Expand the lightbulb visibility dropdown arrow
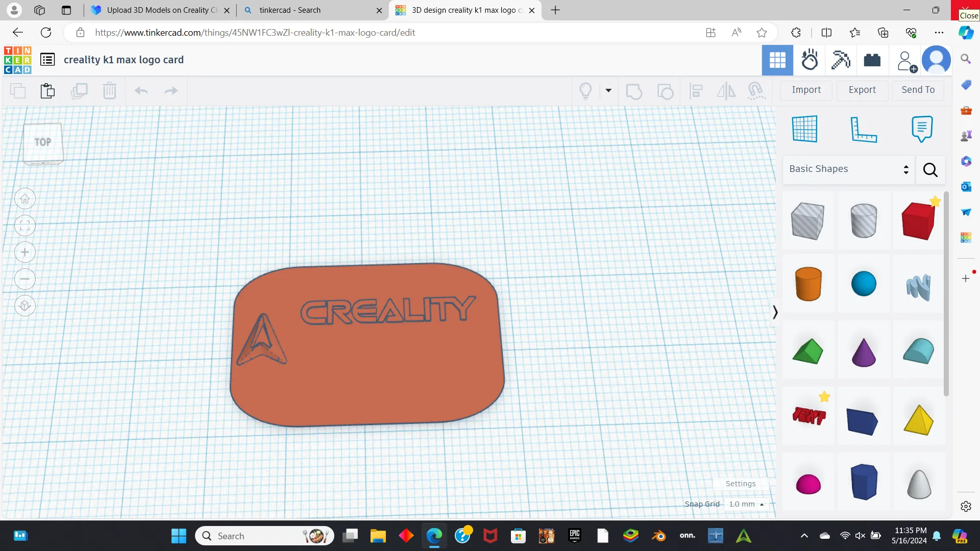Screen dimensions: 980x551 tap(608, 91)
